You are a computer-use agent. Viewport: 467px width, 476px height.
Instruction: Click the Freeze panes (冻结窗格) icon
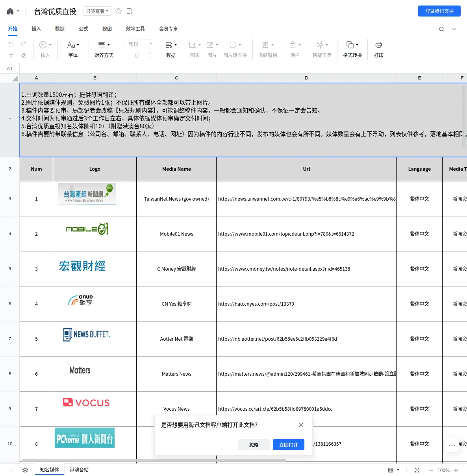coord(265,45)
